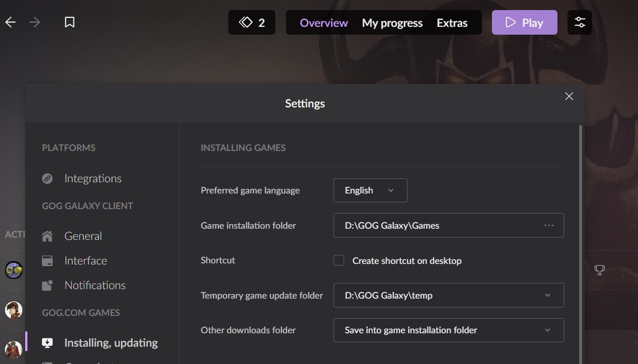This screenshot has height=364, width=638.
Task: Launch the game with Play button
Action: pyautogui.click(x=524, y=22)
